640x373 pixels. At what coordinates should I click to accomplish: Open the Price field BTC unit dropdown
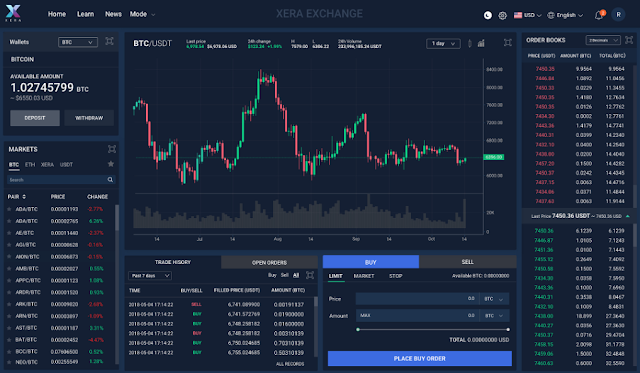(494, 299)
